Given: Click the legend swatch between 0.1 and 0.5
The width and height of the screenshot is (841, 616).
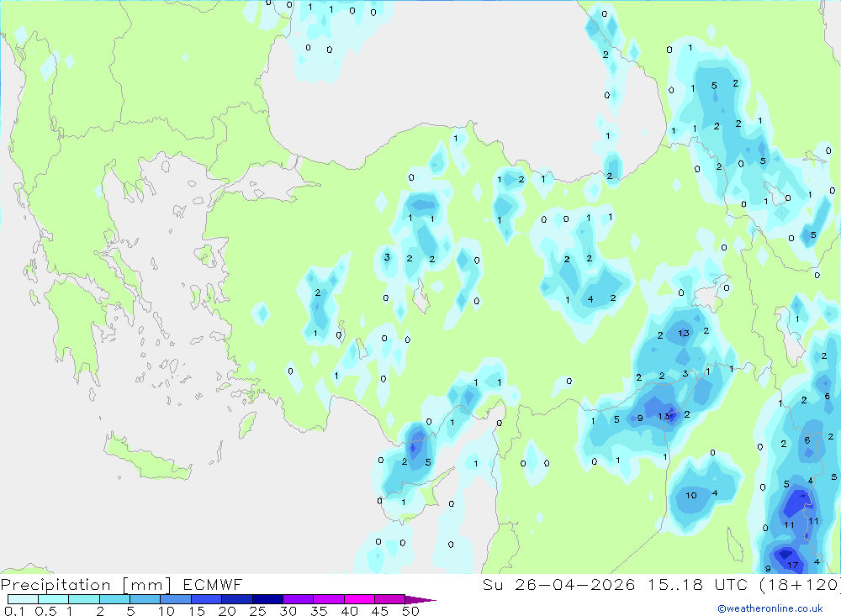Looking at the screenshot, I should coord(23,599).
